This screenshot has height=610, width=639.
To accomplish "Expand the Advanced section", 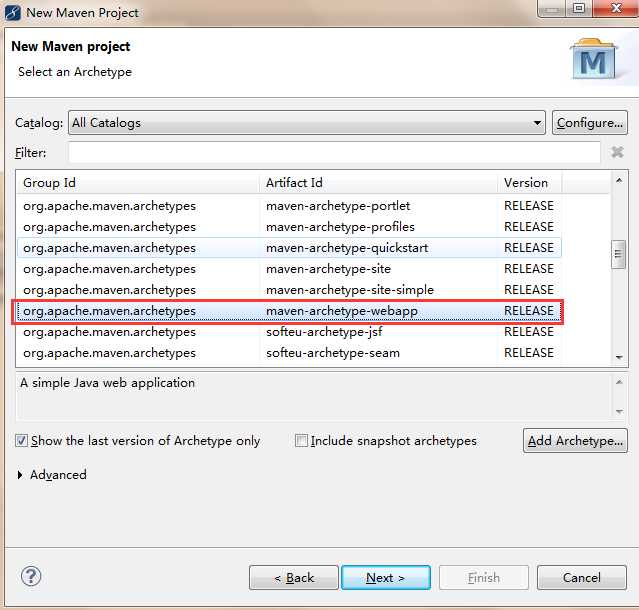I will (x=20, y=475).
